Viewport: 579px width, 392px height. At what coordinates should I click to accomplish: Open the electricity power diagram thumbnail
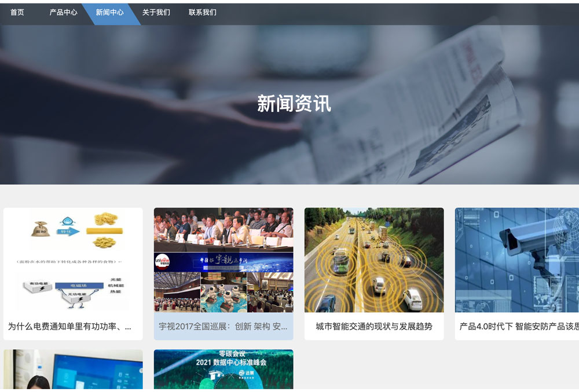point(73,261)
